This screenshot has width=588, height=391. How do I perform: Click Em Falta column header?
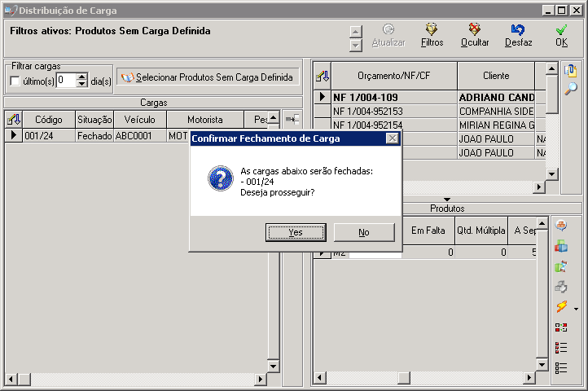click(x=428, y=231)
